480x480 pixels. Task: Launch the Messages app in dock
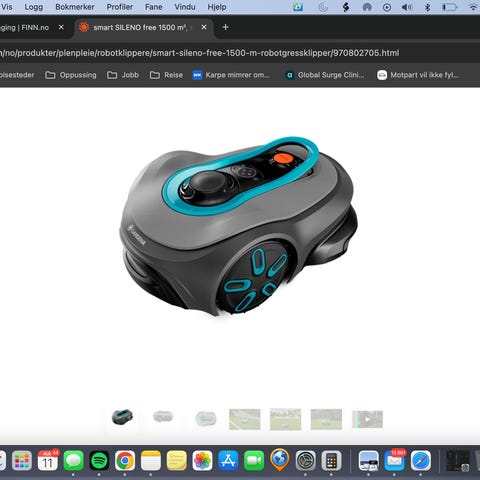[73, 461]
